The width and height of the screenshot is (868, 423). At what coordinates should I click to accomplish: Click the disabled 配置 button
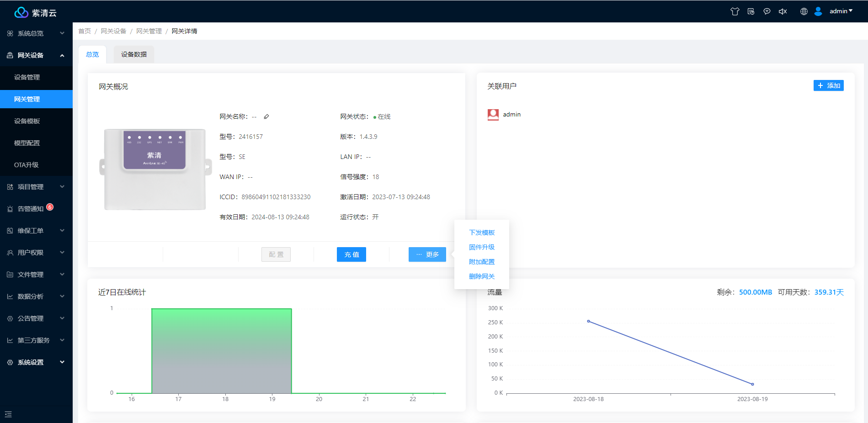(x=276, y=254)
